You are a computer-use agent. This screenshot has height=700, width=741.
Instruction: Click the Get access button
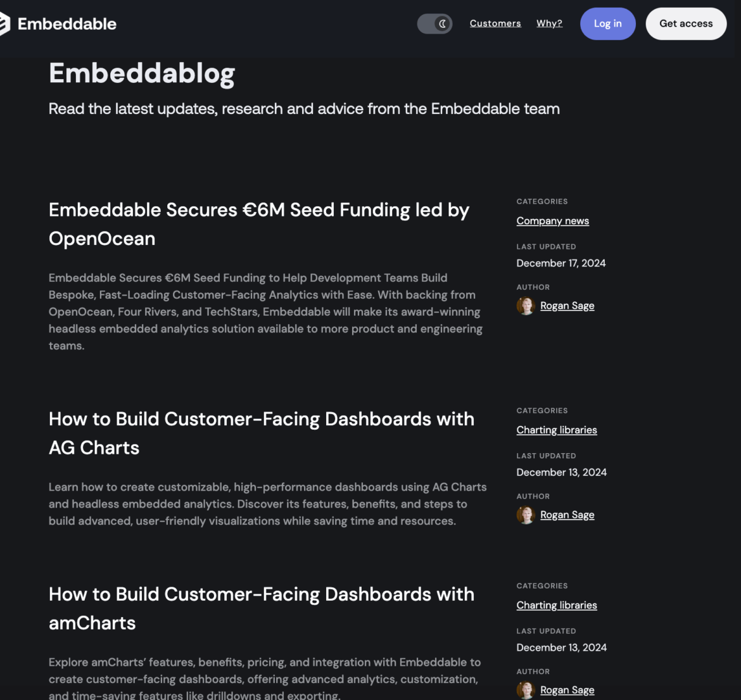[686, 23]
